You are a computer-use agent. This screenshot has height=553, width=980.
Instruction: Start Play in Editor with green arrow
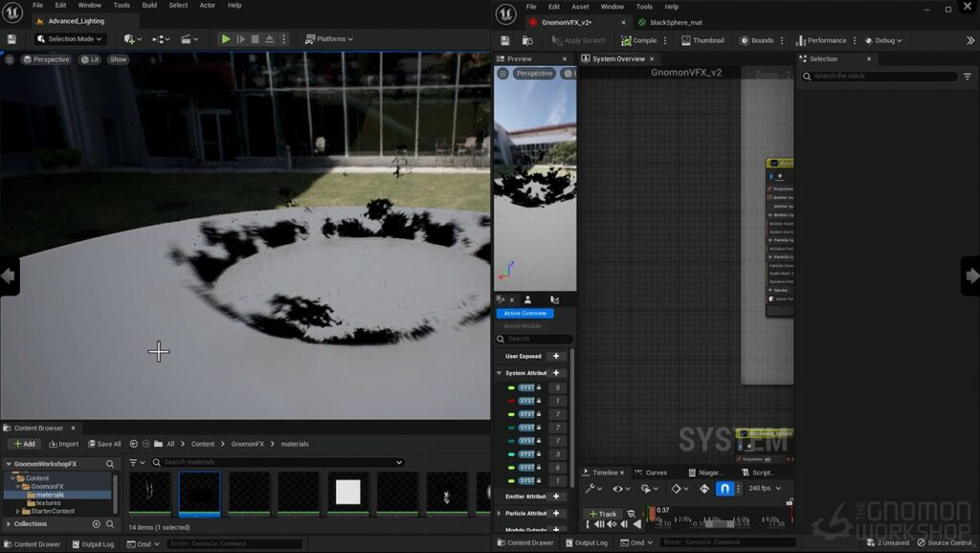coord(226,38)
